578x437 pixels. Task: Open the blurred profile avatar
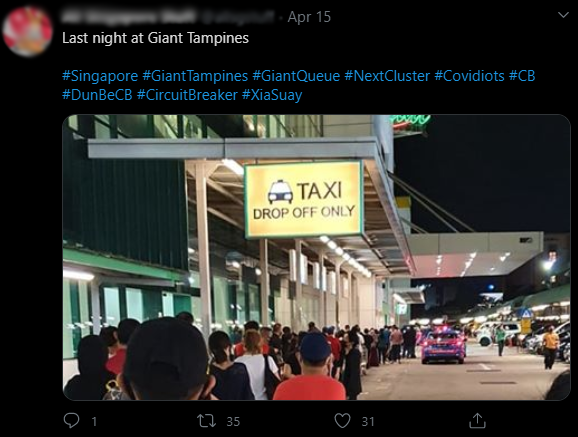(27, 31)
